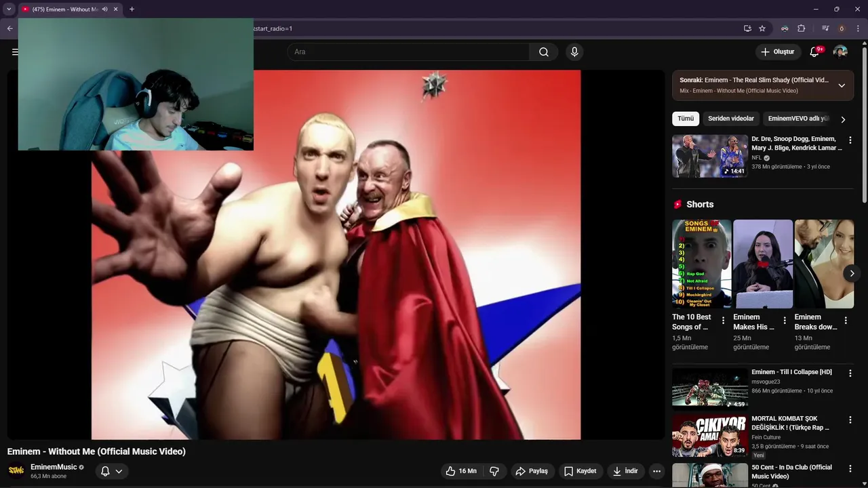This screenshot has width=868, height=488.
Task: Open the Chrome three-dot menu
Action: (858, 28)
